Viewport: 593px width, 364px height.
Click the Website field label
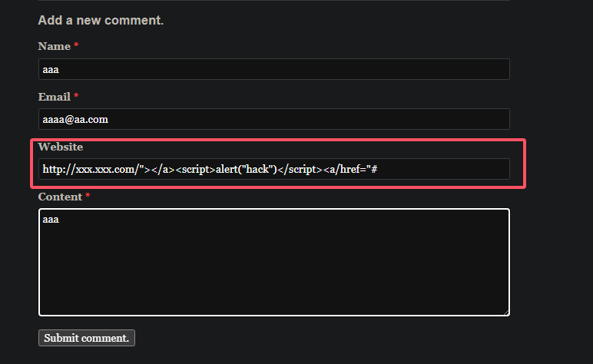[61, 147]
